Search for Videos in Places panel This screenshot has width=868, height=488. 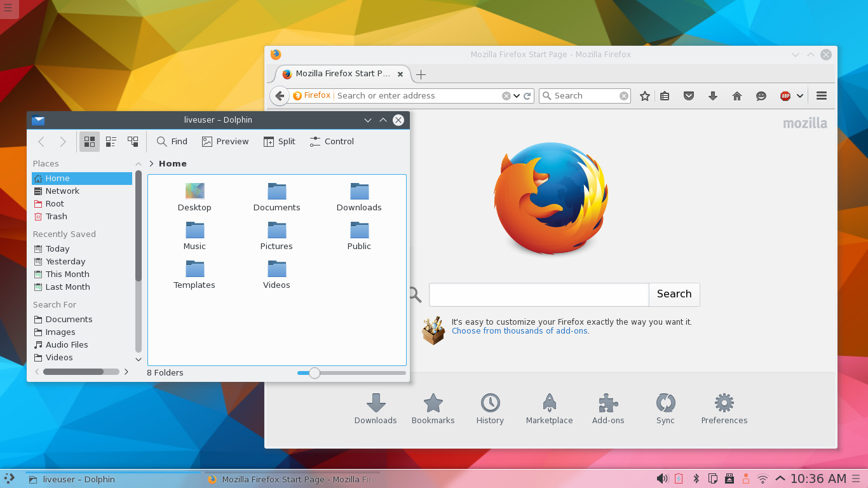click(x=82, y=358)
